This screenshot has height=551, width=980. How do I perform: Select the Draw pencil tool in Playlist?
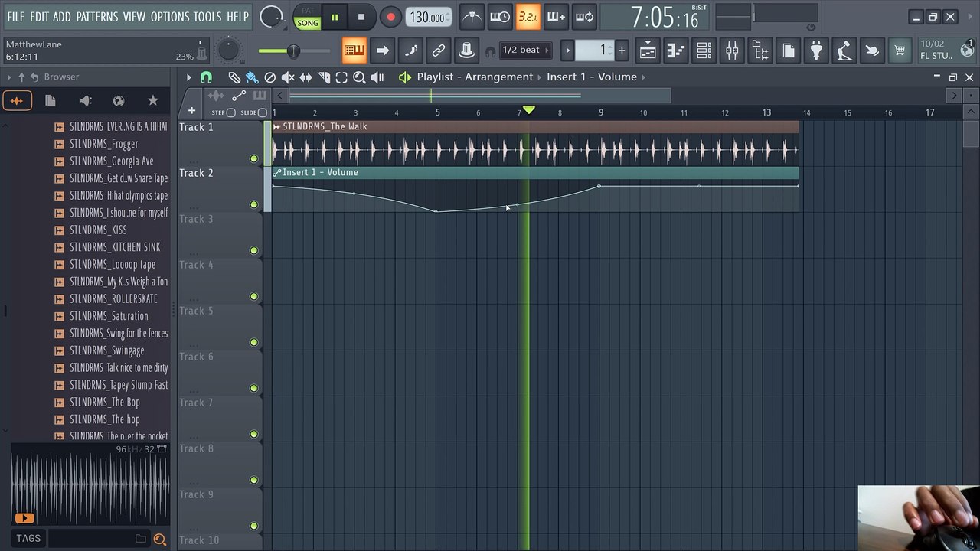coord(234,77)
